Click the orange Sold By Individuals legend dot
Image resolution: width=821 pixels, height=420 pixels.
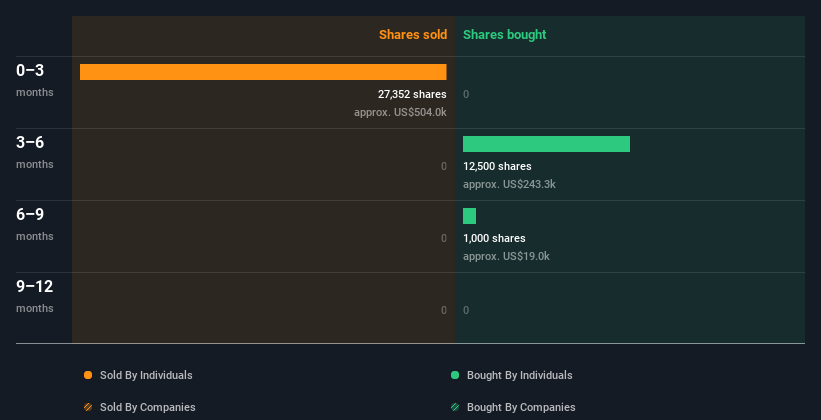88,375
